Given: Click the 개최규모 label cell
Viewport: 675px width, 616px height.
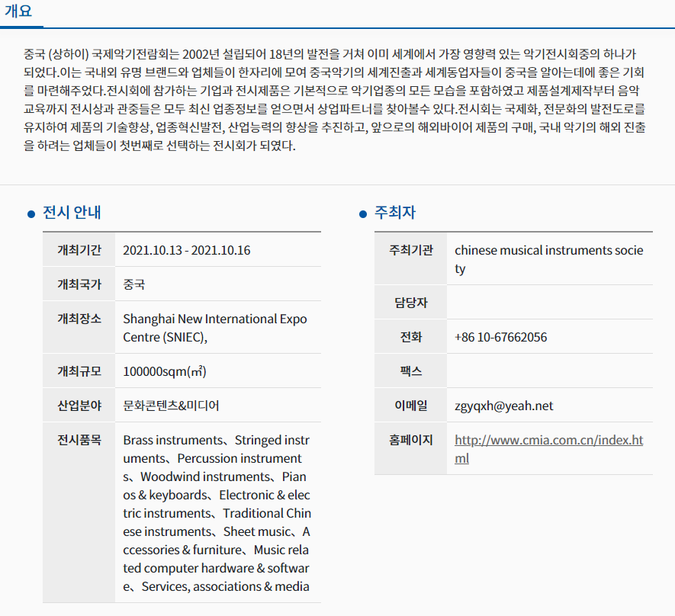Looking at the screenshot, I should click(x=79, y=371).
